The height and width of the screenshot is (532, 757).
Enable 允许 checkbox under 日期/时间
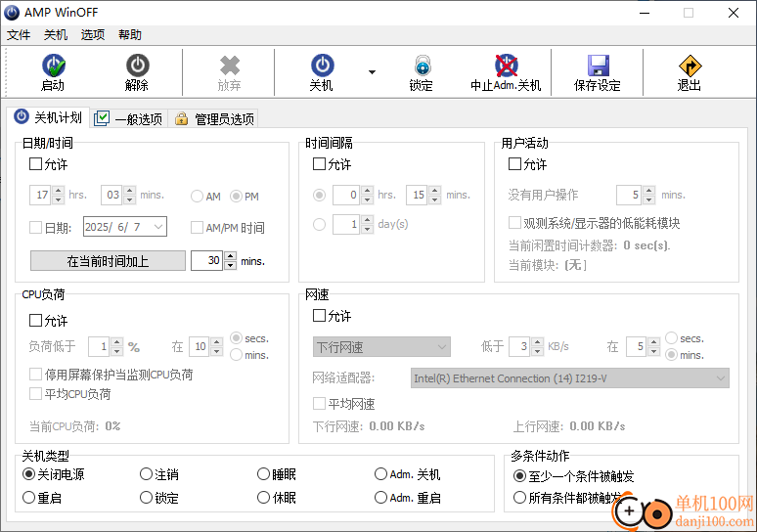click(36, 164)
